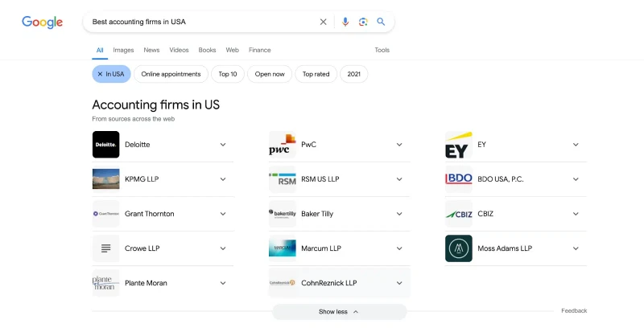Expand the RSM US LLP chevron
Image resolution: width=644 pixels, height=328 pixels.
tap(399, 179)
